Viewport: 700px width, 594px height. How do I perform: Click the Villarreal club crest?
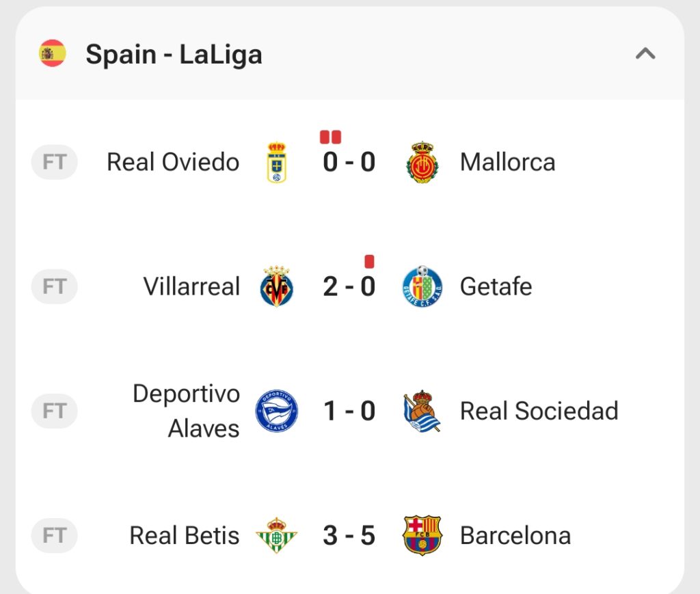pyautogui.click(x=277, y=286)
